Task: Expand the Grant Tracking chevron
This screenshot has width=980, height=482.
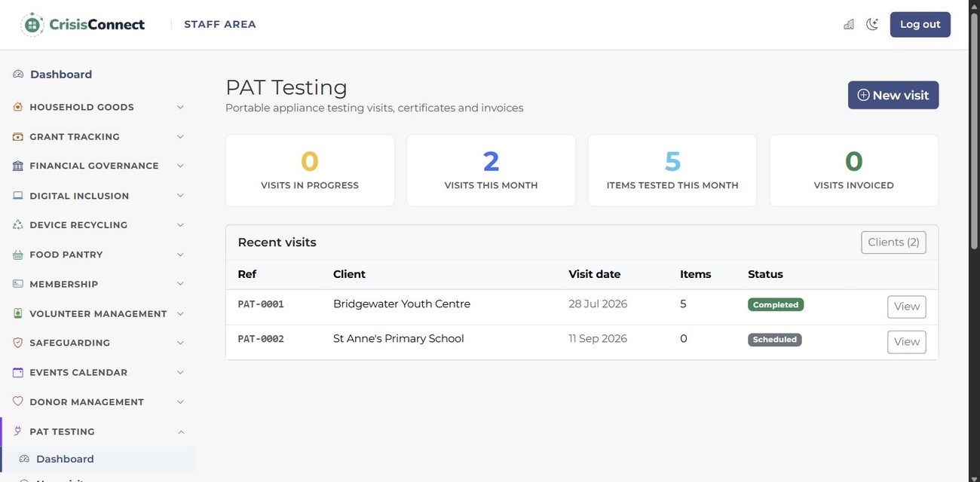Action: [x=180, y=136]
